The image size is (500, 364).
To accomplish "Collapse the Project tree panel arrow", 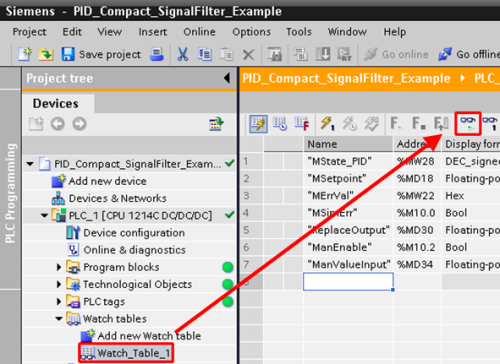I will (227, 78).
